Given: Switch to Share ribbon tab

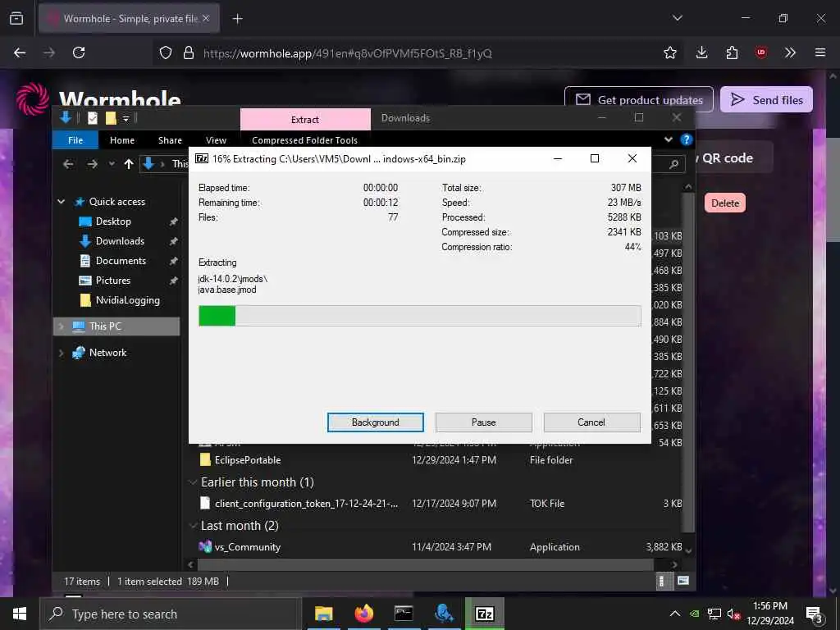Looking at the screenshot, I should [170, 139].
